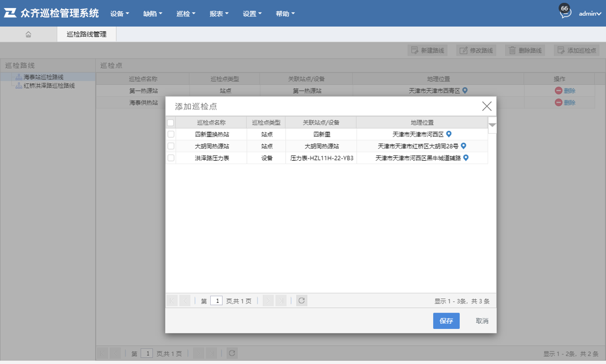Image resolution: width=606 pixels, height=364 pixels.
Task: Click map pin for 第一热源站 row
Action: click(465, 91)
